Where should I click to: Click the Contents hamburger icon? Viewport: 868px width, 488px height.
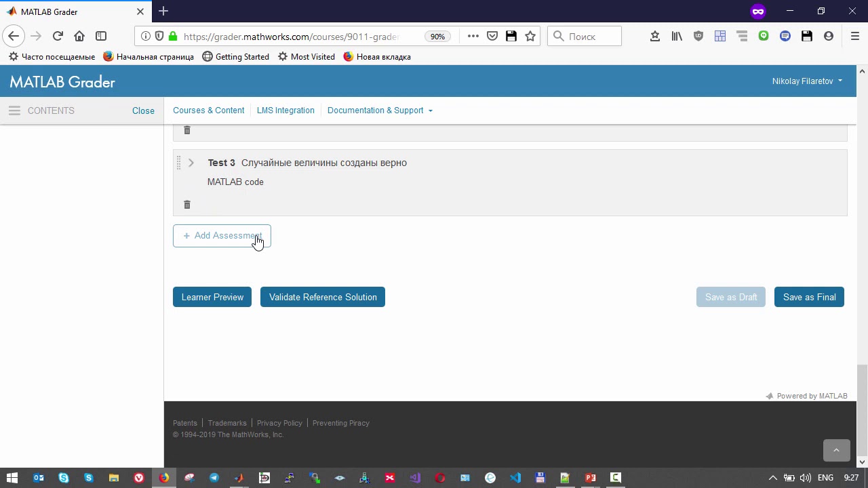[14, 110]
